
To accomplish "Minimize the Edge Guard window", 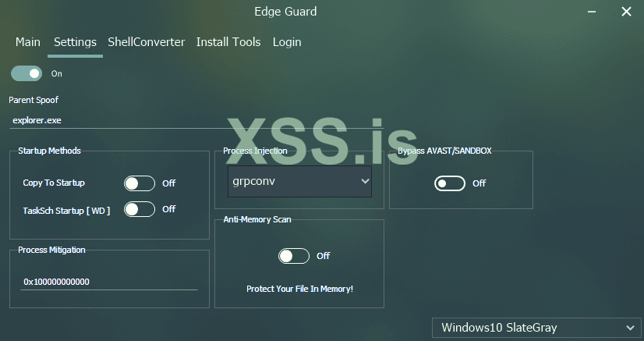I will (592, 12).
